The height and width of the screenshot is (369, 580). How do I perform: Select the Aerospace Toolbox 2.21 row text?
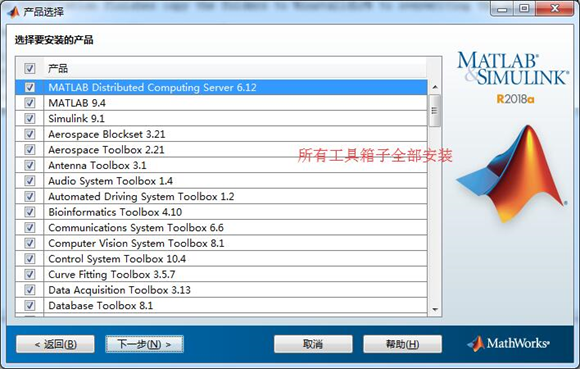coord(107,149)
